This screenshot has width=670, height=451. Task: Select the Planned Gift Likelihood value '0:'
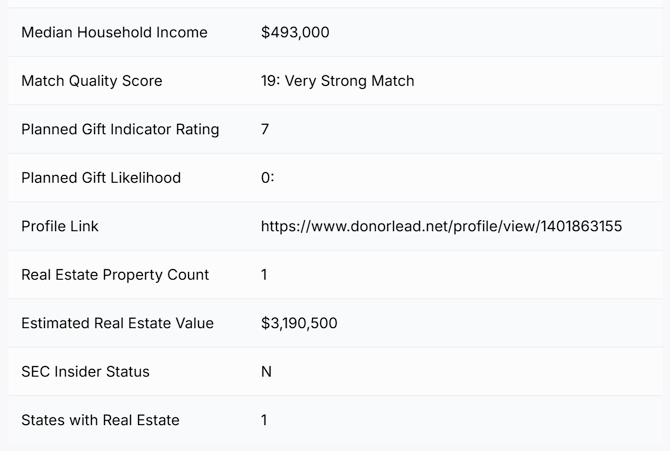[267, 178]
